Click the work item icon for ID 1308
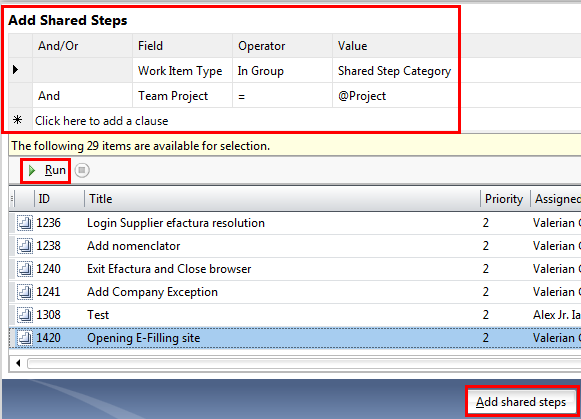Screen dimensions: 581x419 [25, 315]
